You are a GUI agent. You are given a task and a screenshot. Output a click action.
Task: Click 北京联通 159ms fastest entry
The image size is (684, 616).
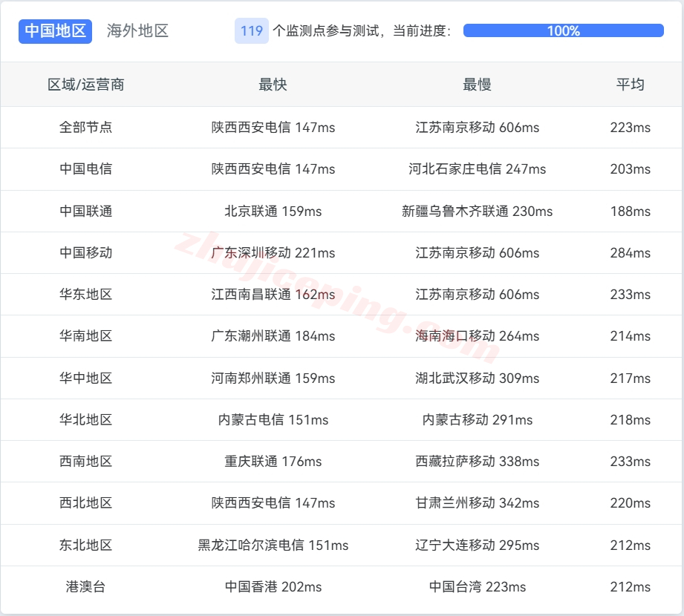coord(273,212)
